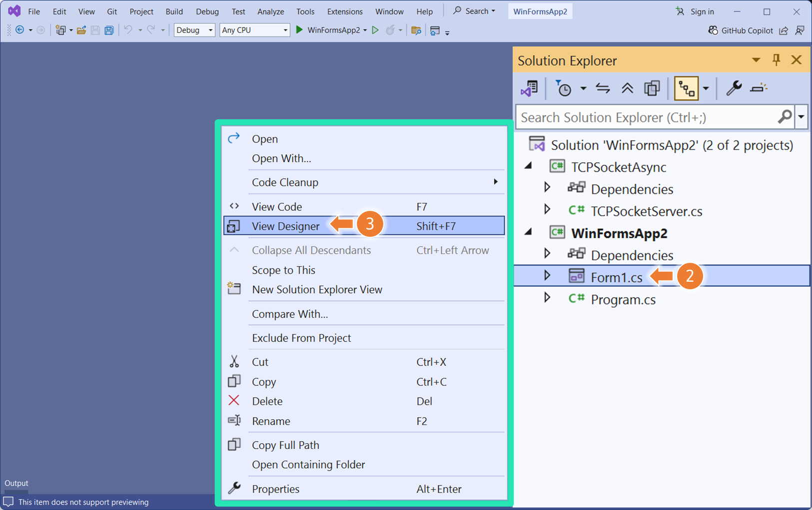Click the Search button in the title bar
The height and width of the screenshot is (510, 812).
(474, 11)
